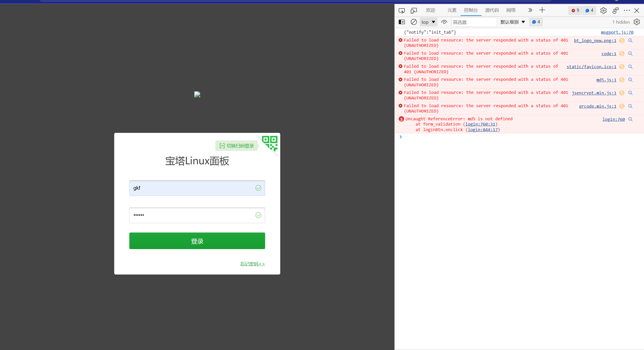Open bt_logo_new.png:1 source link
Image resolution: width=644 pixels, height=350 pixels.
[x=595, y=41]
